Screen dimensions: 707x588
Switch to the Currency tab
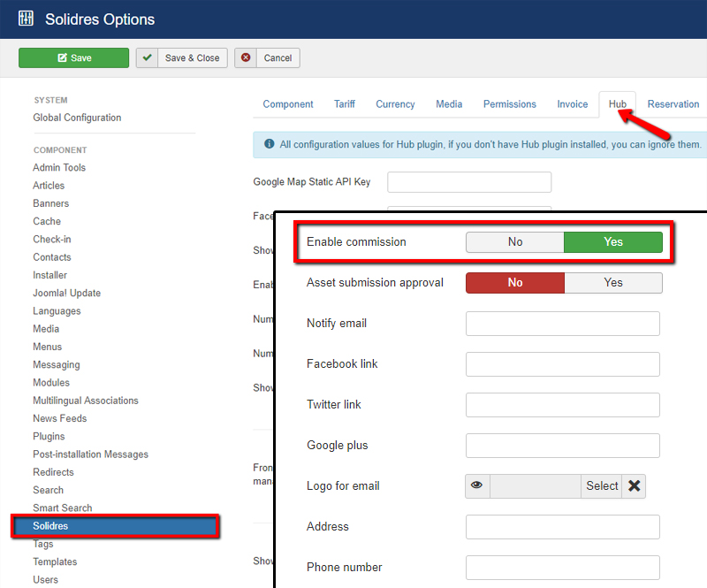395,103
